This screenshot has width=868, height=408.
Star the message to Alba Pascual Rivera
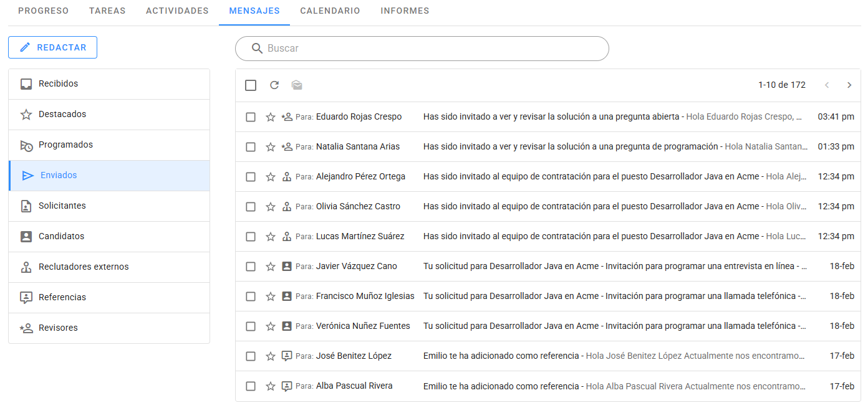[271, 386]
